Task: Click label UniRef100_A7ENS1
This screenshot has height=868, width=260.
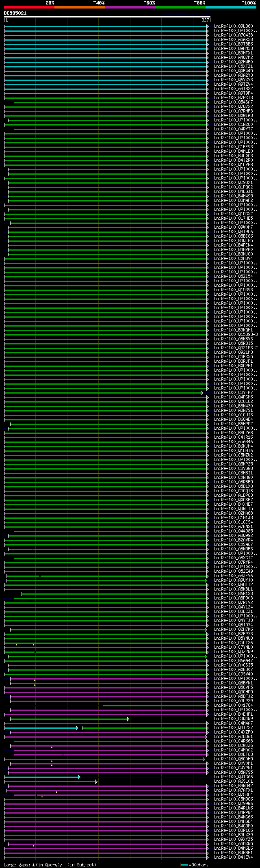Action: coord(233,527)
